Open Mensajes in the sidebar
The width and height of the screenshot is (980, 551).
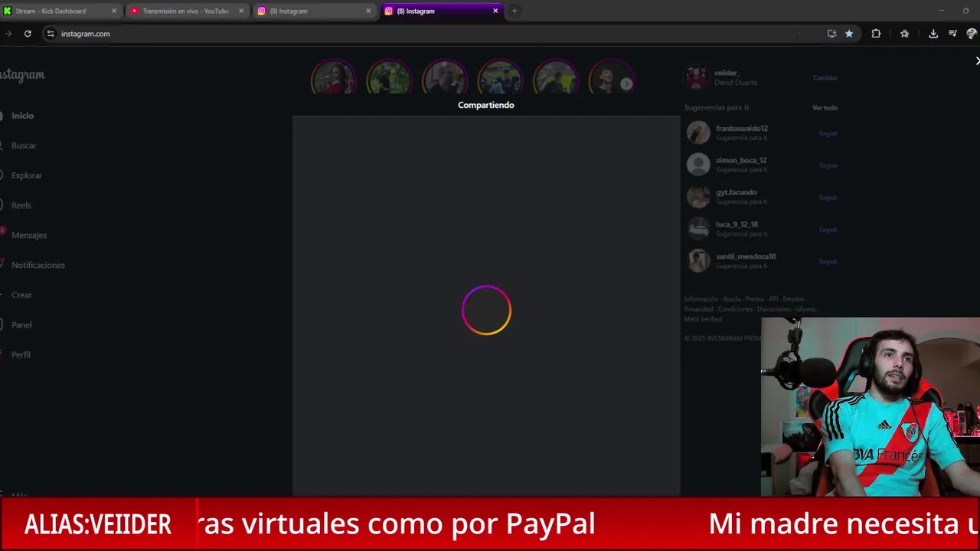click(28, 235)
